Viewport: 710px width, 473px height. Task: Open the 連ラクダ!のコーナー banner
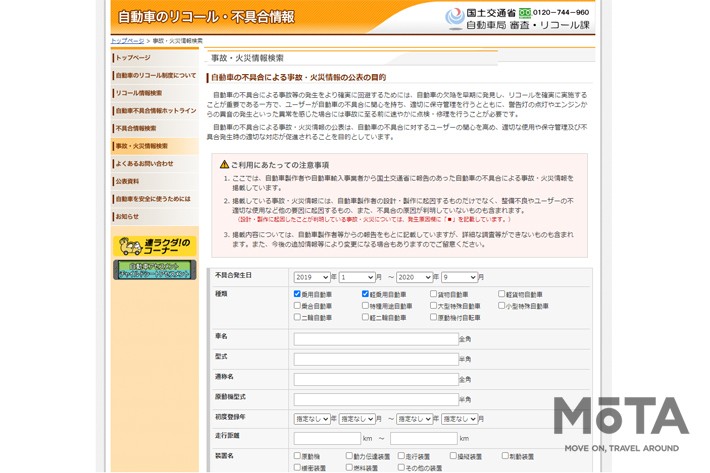click(154, 246)
